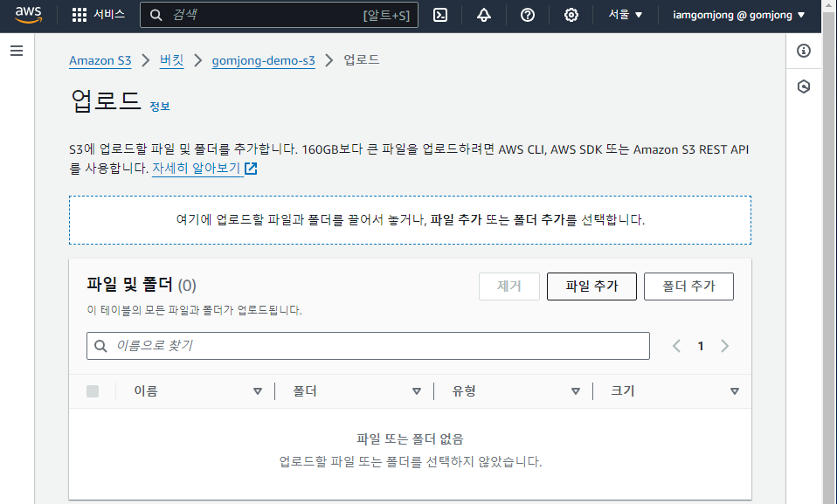This screenshot has height=504, width=837.
Task: Expand the hamburger side navigation
Action: [17, 51]
